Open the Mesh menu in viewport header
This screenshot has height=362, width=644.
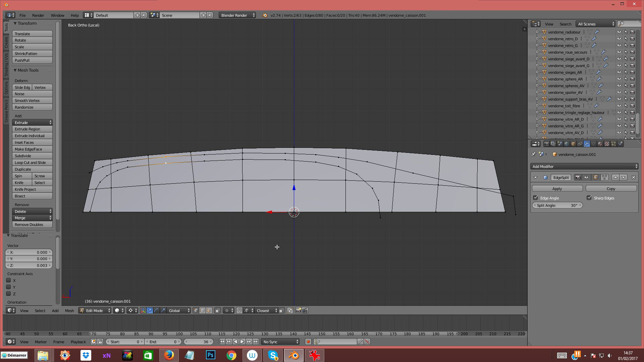tap(69, 311)
